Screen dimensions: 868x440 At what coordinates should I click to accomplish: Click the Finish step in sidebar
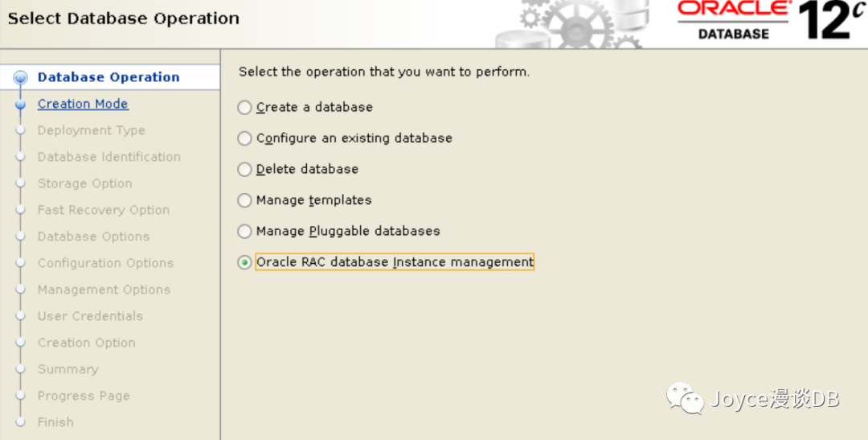pyautogui.click(x=55, y=422)
